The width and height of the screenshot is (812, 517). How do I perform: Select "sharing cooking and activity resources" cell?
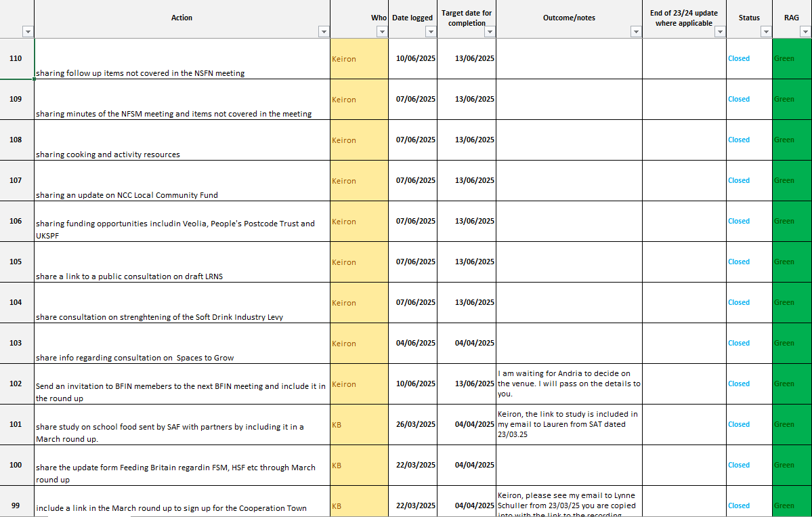pos(182,140)
